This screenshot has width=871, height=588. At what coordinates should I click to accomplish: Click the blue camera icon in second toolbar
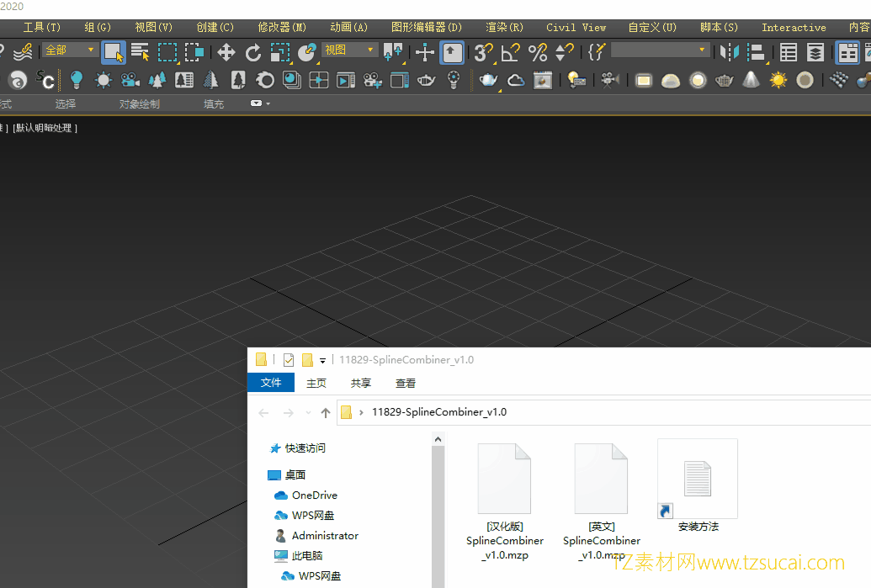coord(130,80)
